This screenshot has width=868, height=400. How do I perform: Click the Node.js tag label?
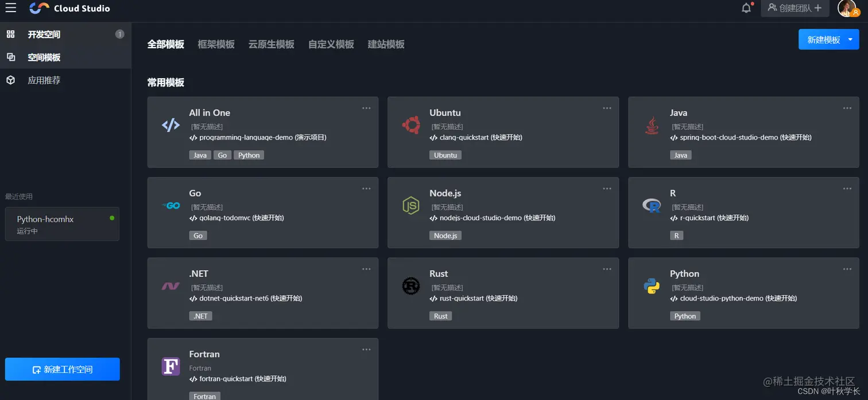point(445,236)
